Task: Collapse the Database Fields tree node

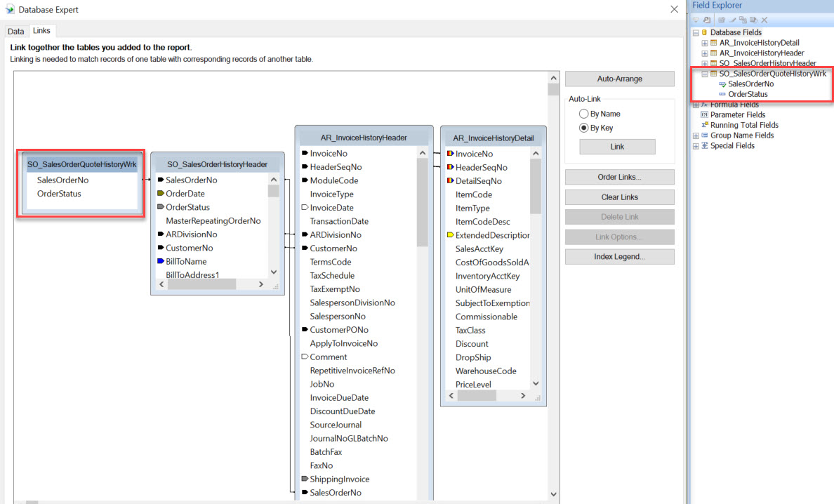Action: [696, 32]
